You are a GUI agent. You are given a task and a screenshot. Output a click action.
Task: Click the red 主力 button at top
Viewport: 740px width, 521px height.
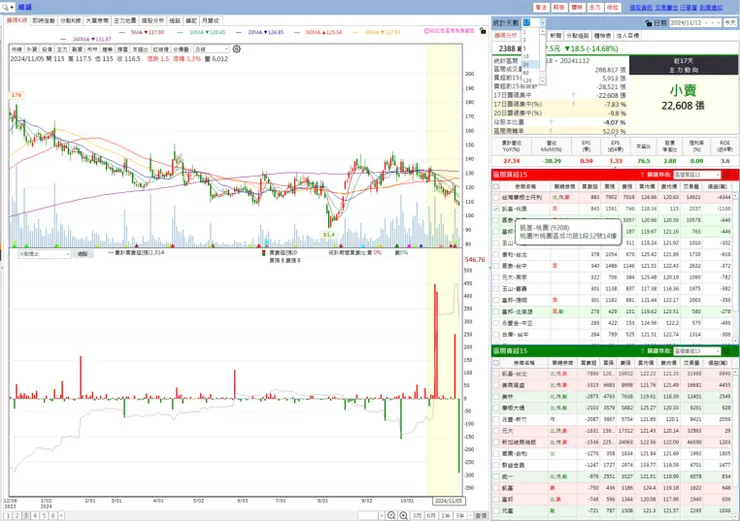(595, 8)
